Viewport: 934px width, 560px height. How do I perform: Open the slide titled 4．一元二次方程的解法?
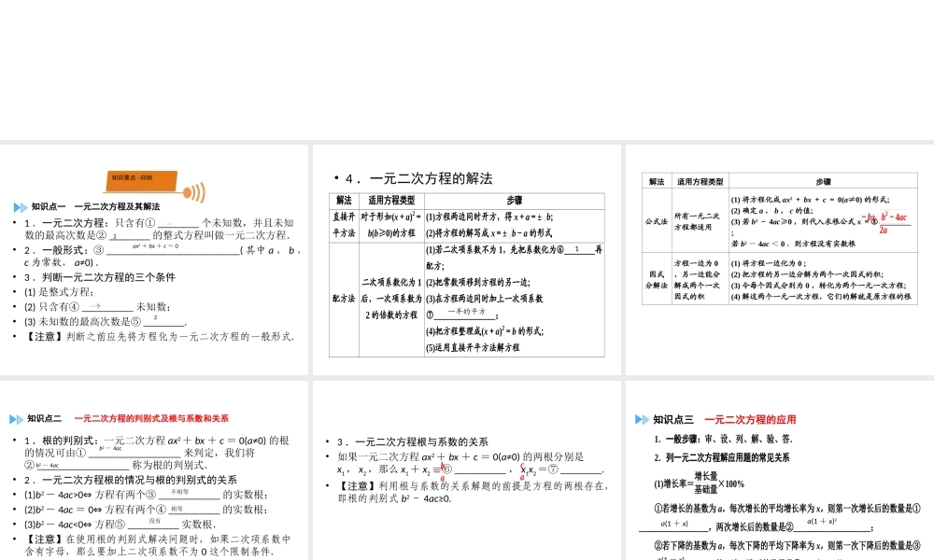tap(467, 260)
